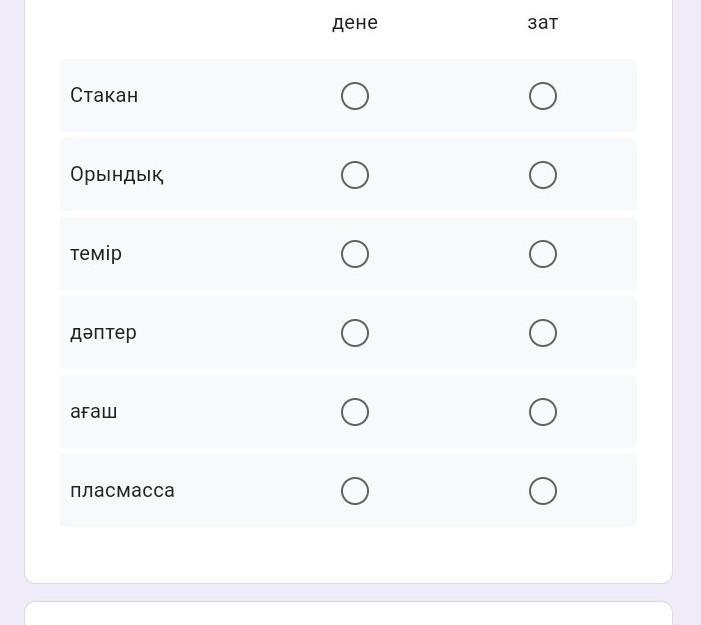Mark Орындық as 'зат'
Viewport: 701px width, 625px height.
(543, 175)
